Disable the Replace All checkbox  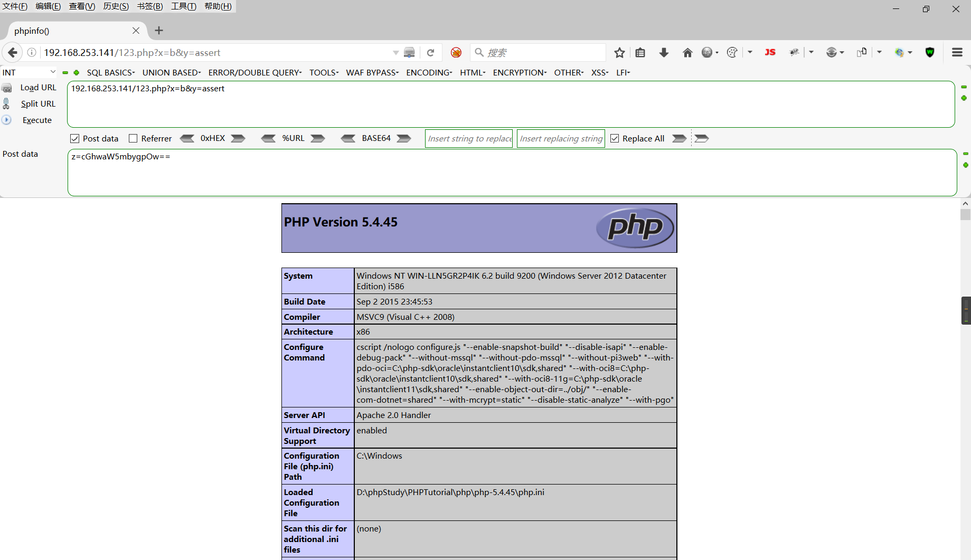tap(615, 138)
